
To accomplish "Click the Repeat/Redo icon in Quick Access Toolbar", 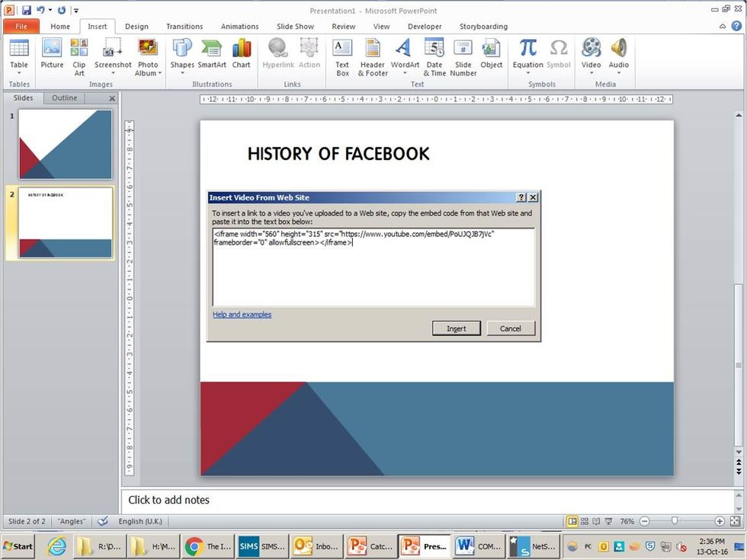I will [x=62, y=10].
